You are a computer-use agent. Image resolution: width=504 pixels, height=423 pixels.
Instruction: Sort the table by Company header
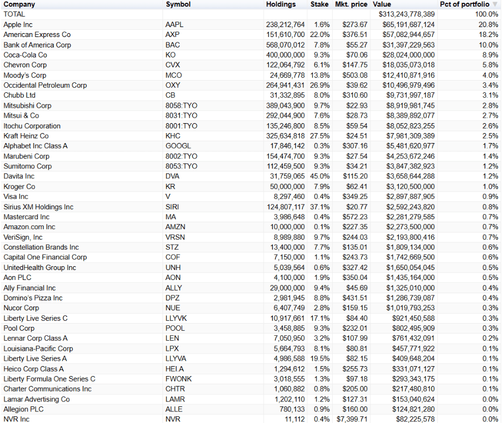pos(20,4)
